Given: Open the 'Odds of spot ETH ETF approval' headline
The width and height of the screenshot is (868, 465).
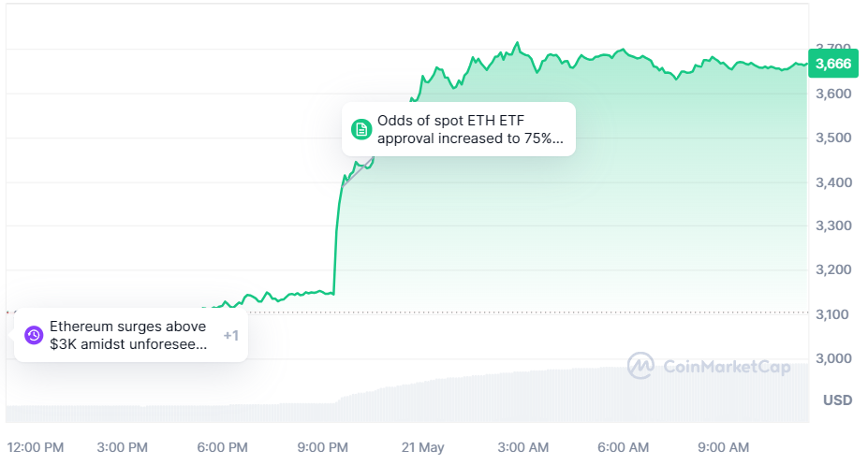Looking at the screenshot, I should coord(471,130).
